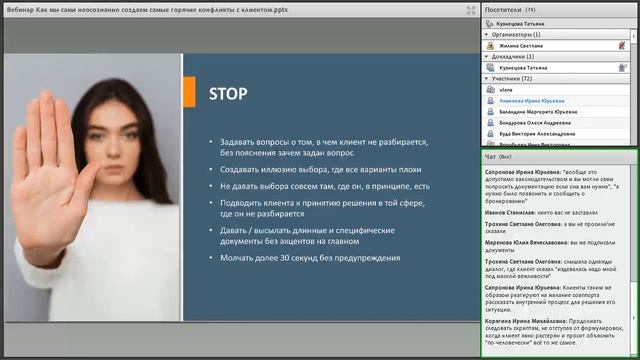Click the presenter icon next to Кузнецова Татьяна
Viewport: 640px width, 360px height.
[491, 68]
